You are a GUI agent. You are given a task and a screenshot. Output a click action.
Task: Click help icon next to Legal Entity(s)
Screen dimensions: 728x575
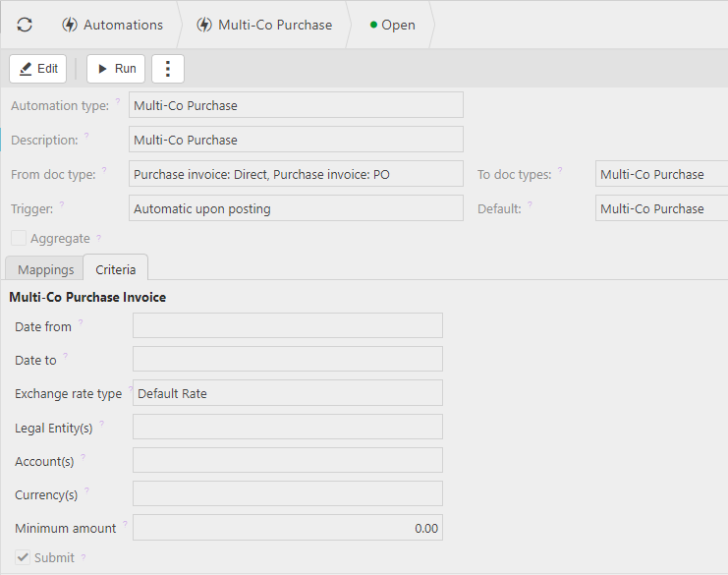(101, 424)
